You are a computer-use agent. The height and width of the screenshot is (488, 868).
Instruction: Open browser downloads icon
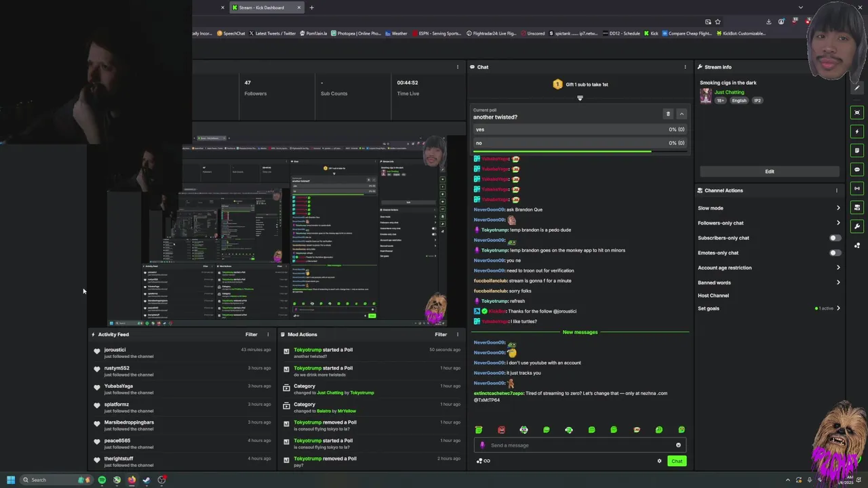[x=769, y=22]
